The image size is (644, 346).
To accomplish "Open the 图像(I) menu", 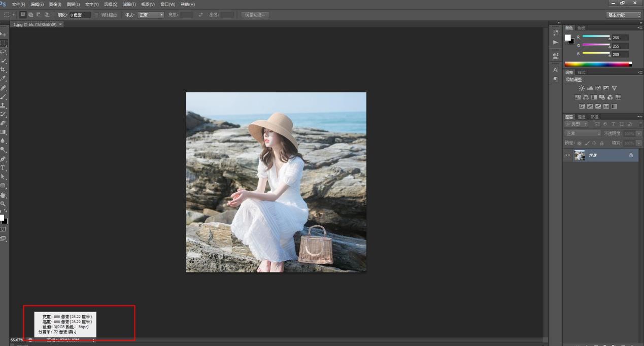I will [55, 5].
